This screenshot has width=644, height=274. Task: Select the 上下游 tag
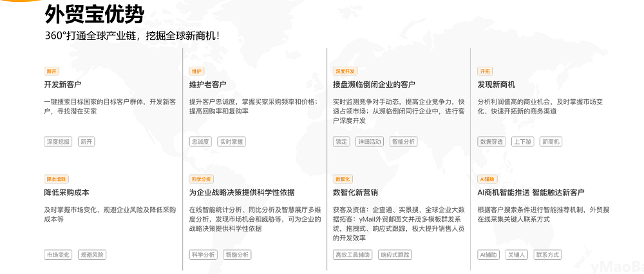point(523,142)
